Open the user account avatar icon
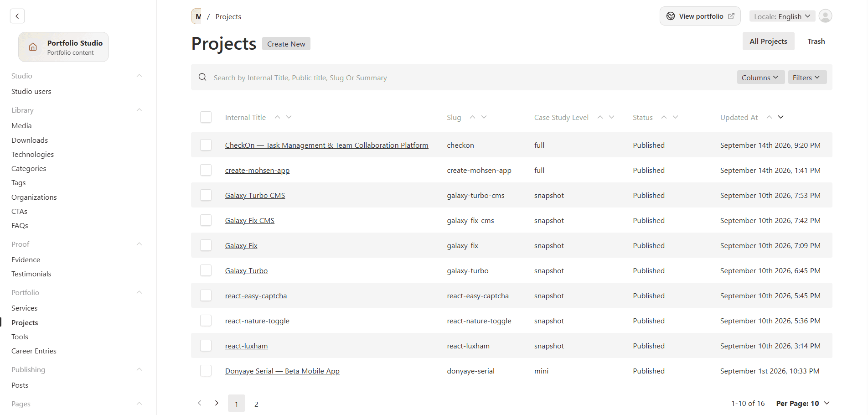The width and height of the screenshot is (868, 415). pyautogui.click(x=825, y=16)
